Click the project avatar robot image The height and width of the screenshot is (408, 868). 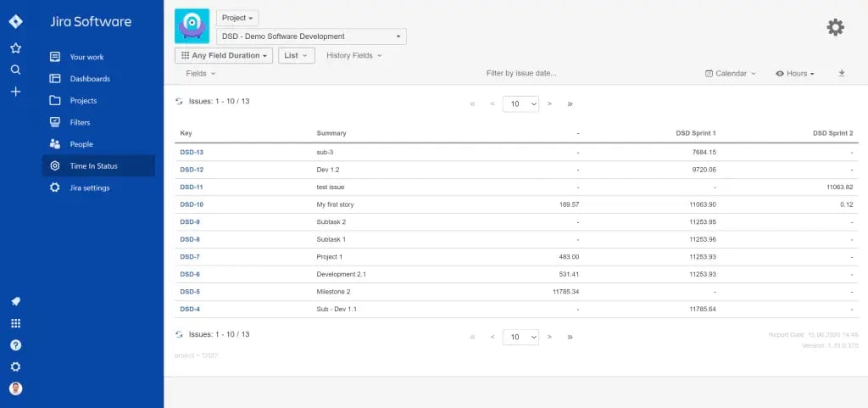[x=192, y=26]
